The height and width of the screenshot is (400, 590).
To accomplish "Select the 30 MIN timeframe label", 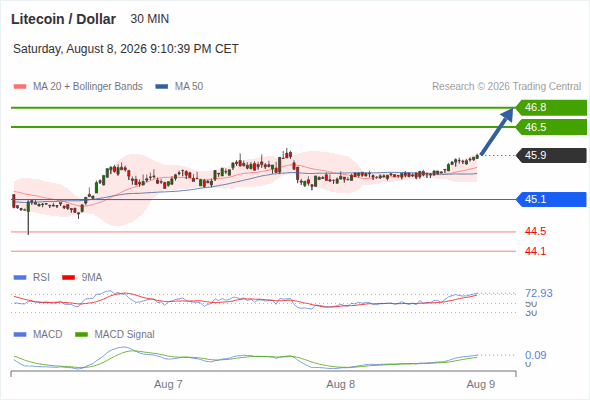I will tap(150, 19).
